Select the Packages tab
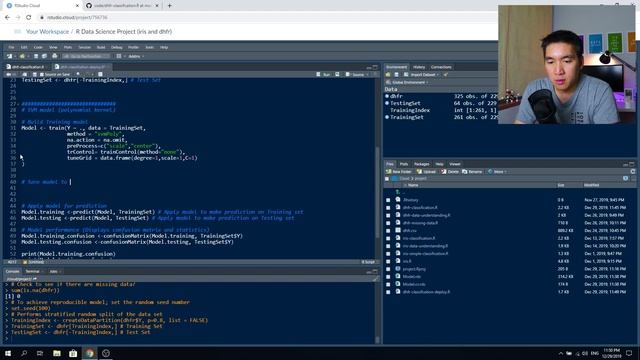The image size is (640, 360). coord(422,164)
